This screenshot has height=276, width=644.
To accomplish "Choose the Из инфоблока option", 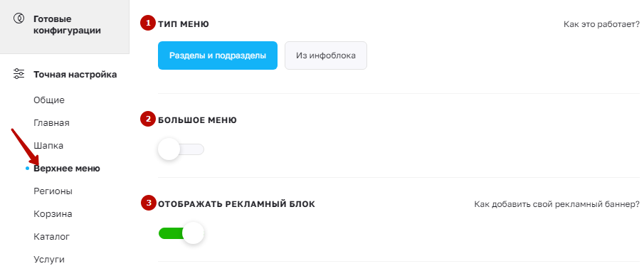I will click(x=326, y=55).
